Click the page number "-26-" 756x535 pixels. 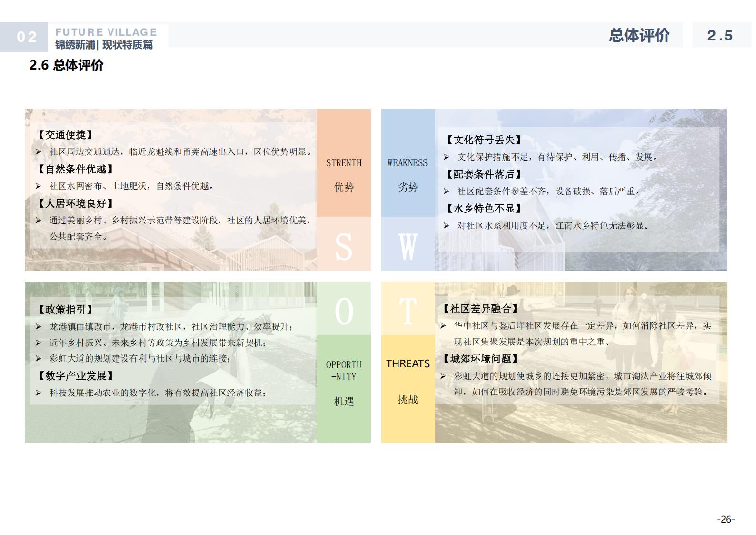click(x=726, y=519)
